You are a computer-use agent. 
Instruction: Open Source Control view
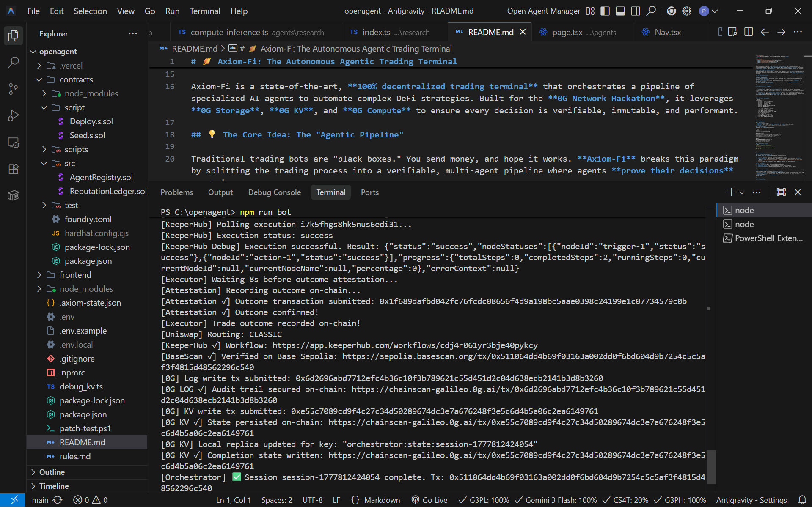[13, 89]
